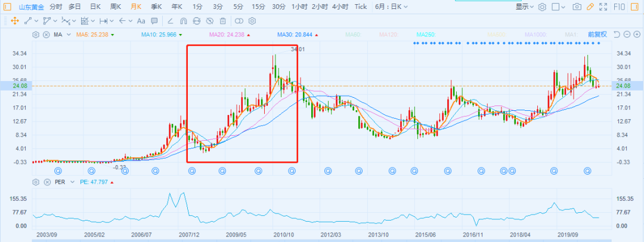This screenshot has height=242, width=644.
Task: Open drawing toolbar settings gear
Action: point(252,20)
